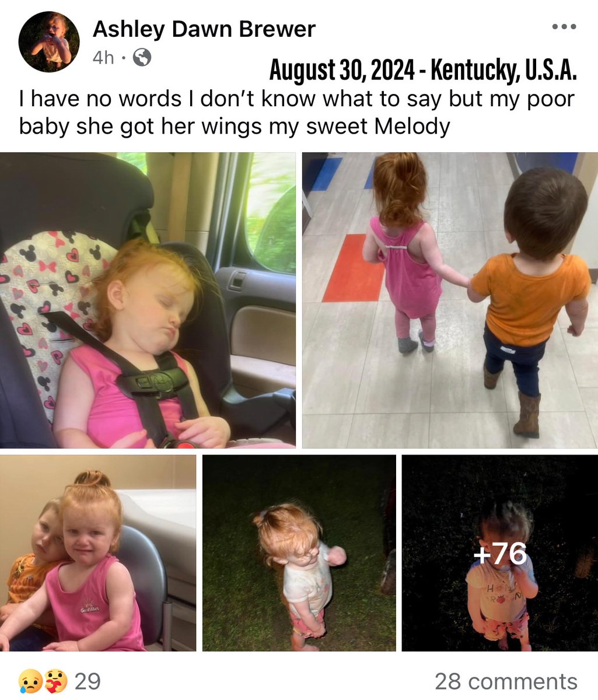Open the Ashley Dawn Brewer name link
The image size is (598, 700).
point(204,29)
